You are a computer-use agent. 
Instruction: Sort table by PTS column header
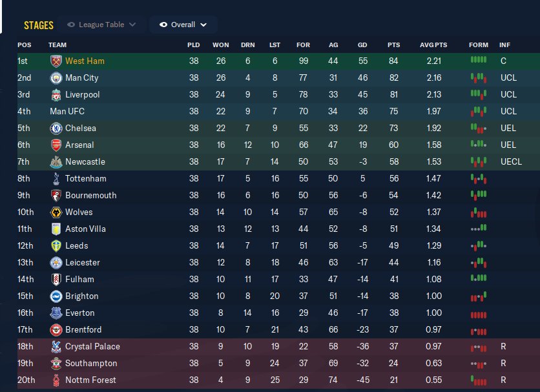393,45
